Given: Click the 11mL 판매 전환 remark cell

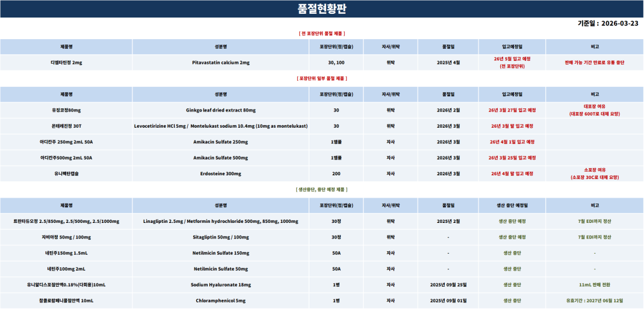Looking at the screenshot, I should tap(595, 284).
